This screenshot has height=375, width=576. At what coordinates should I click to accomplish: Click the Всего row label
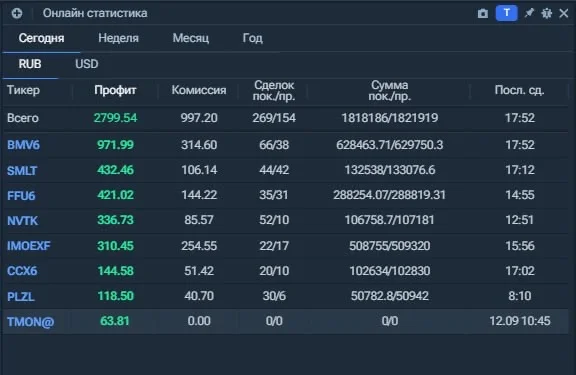(23, 118)
